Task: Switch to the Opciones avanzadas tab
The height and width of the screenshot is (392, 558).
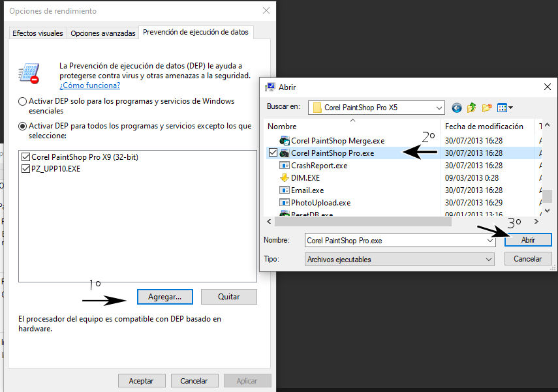Action: [x=103, y=33]
